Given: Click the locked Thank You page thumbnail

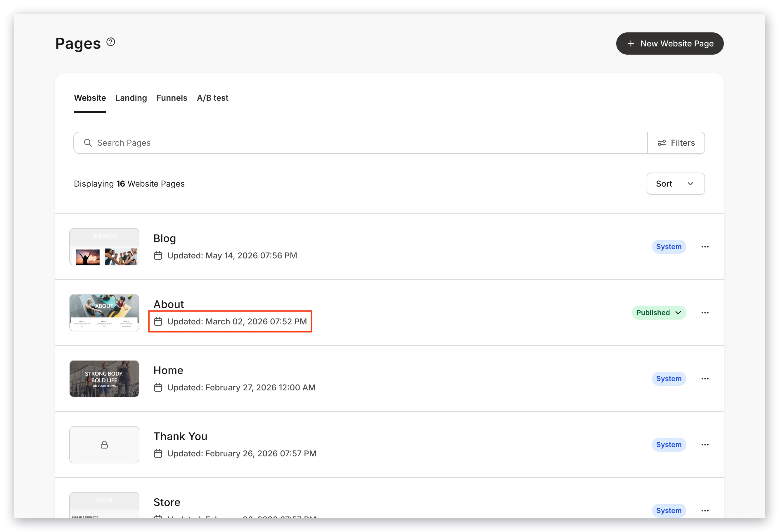Looking at the screenshot, I should pos(104,445).
